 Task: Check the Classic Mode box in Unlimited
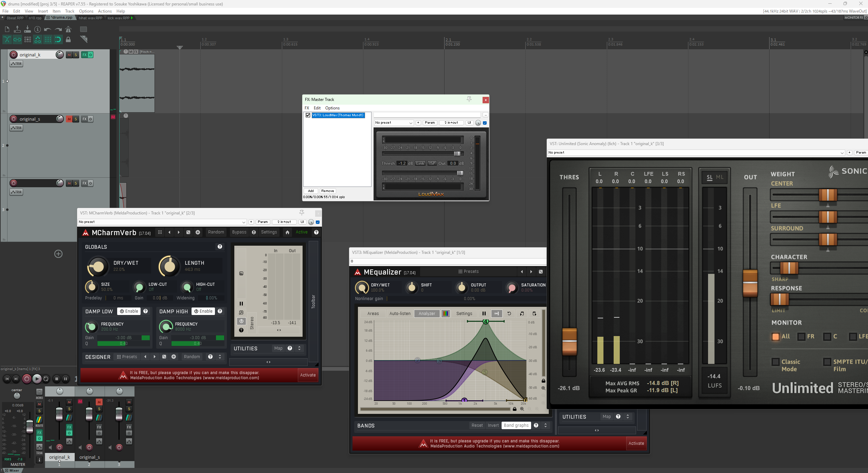tap(775, 362)
